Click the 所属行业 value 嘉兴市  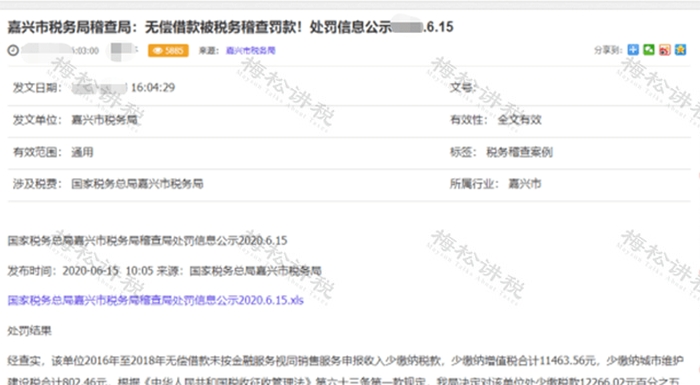(x=525, y=184)
